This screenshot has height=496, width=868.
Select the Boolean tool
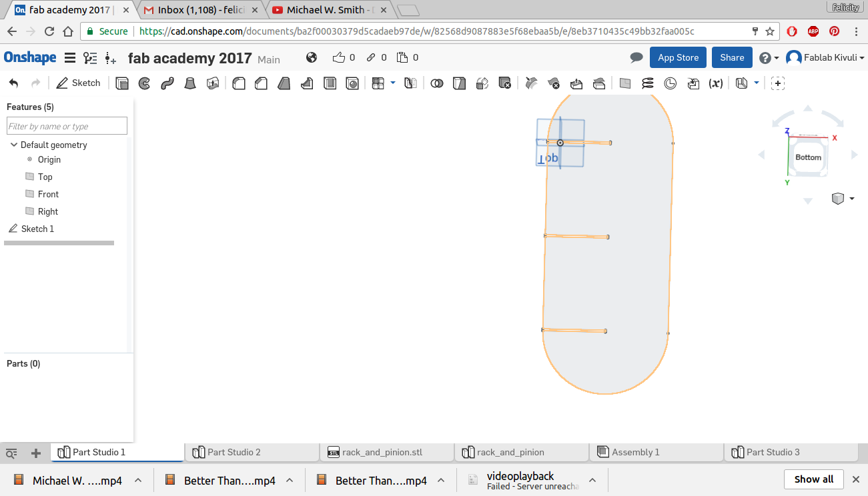[436, 83]
